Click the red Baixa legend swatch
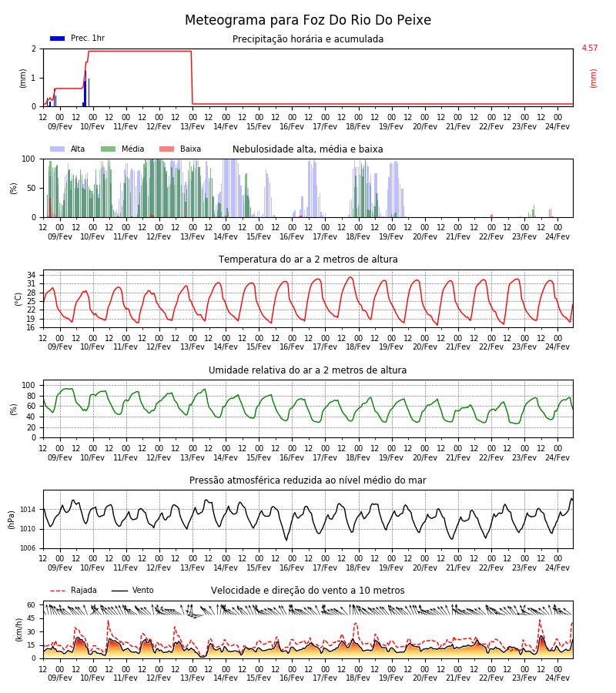Screen dimensions: 616x693 [x=166, y=149]
